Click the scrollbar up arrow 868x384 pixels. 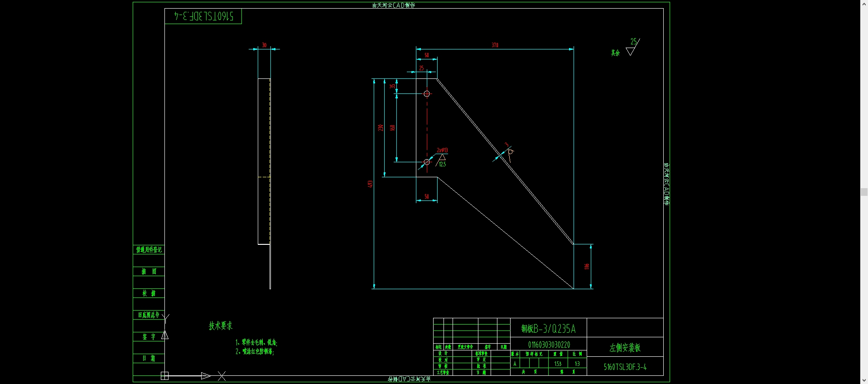coord(864,3)
